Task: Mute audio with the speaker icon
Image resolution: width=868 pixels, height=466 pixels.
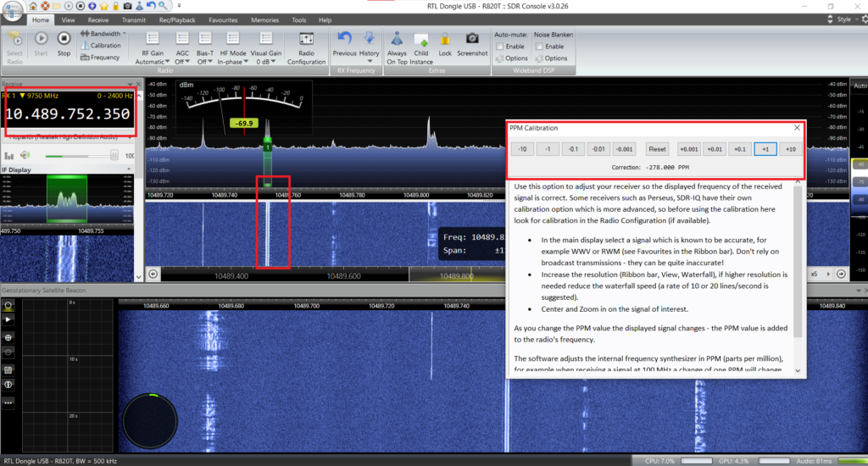Action: 25,155
